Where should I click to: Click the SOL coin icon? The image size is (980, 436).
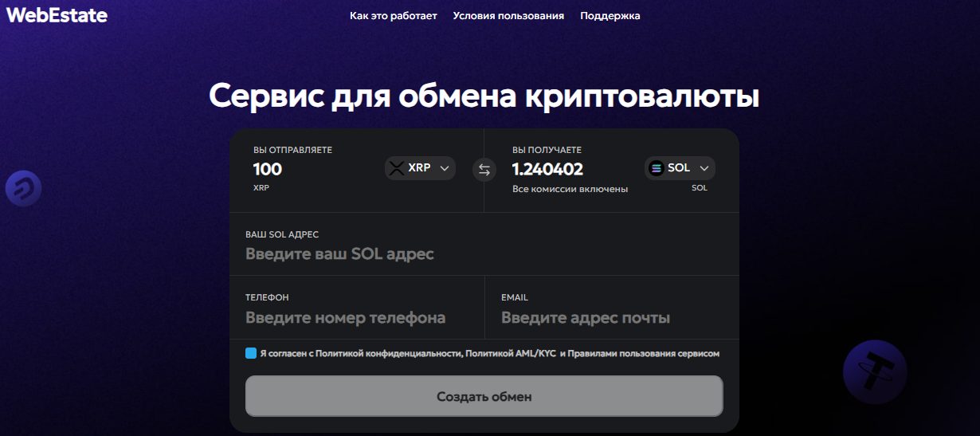657,168
